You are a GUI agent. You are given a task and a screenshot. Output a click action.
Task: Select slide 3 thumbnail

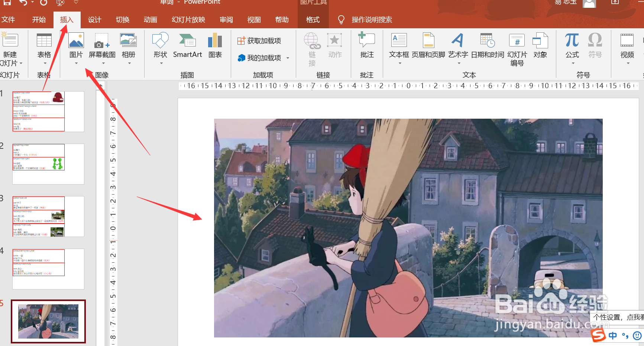(x=48, y=217)
